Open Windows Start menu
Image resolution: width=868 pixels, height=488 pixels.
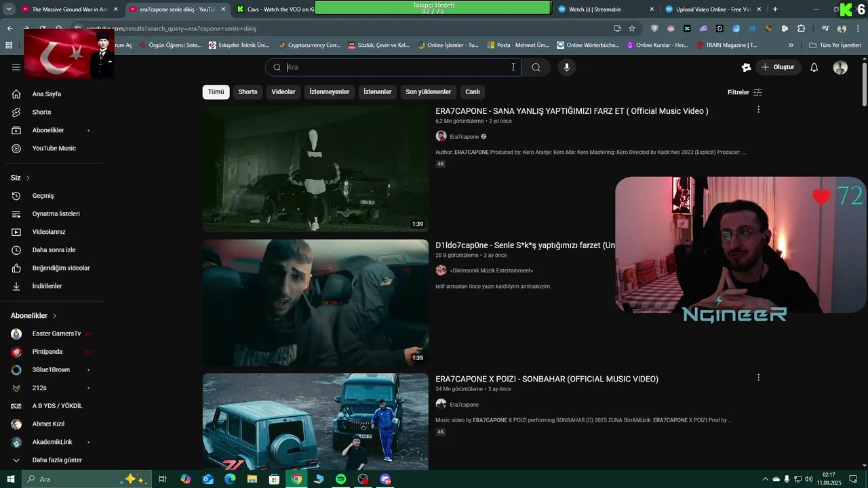(10, 479)
